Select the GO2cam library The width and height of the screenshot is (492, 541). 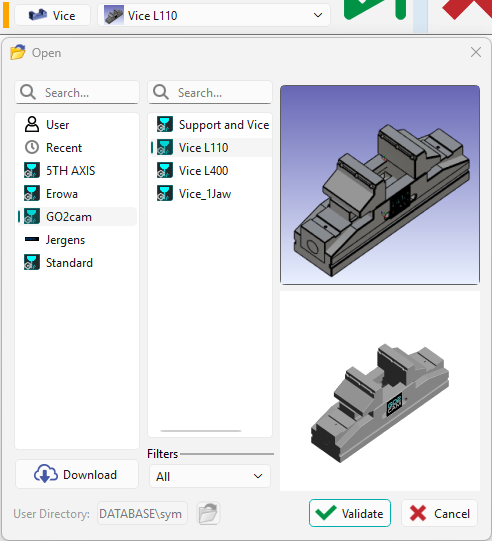click(77, 217)
